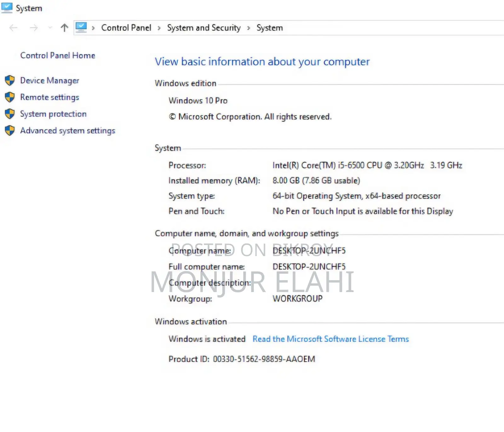Select System breadcrumb in address bar
This screenshot has width=504, height=432.
coord(270,28)
